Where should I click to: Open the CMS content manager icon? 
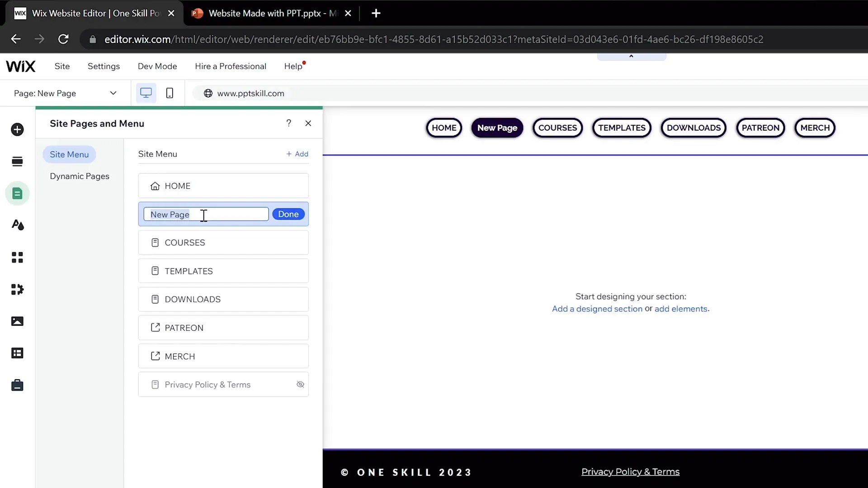pyautogui.click(x=17, y=353)
